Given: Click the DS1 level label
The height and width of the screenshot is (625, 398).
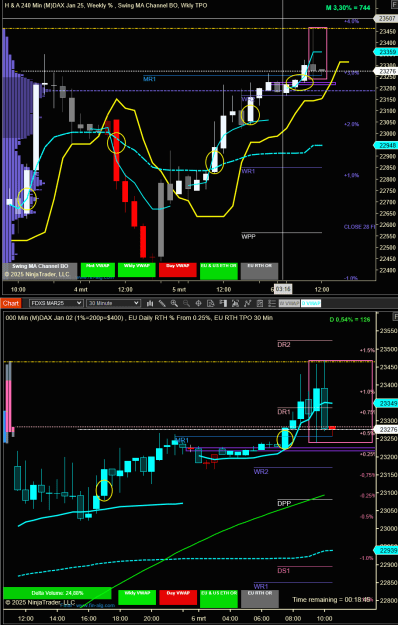Looking at the screenshot, I should 284,570.
